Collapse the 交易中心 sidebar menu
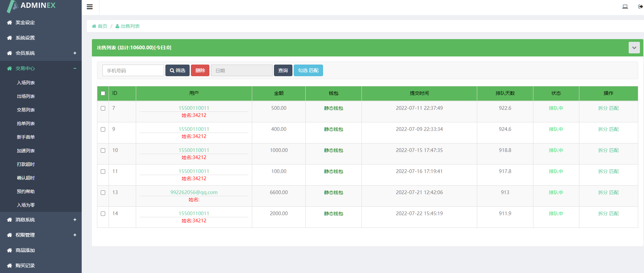The height and width of the screenshot is (273, 644). [75, 68]
